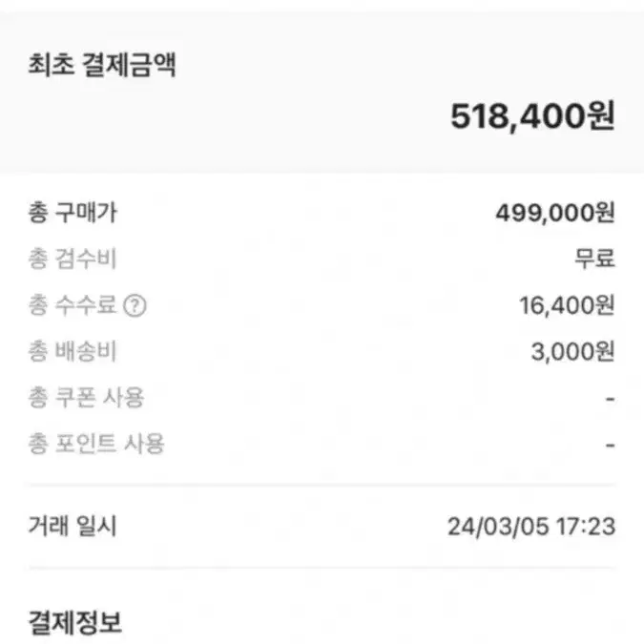This screenshot has height=644, width=644.
Task: Select the 총 배송비 label
Action: click(x=73, y=351)
